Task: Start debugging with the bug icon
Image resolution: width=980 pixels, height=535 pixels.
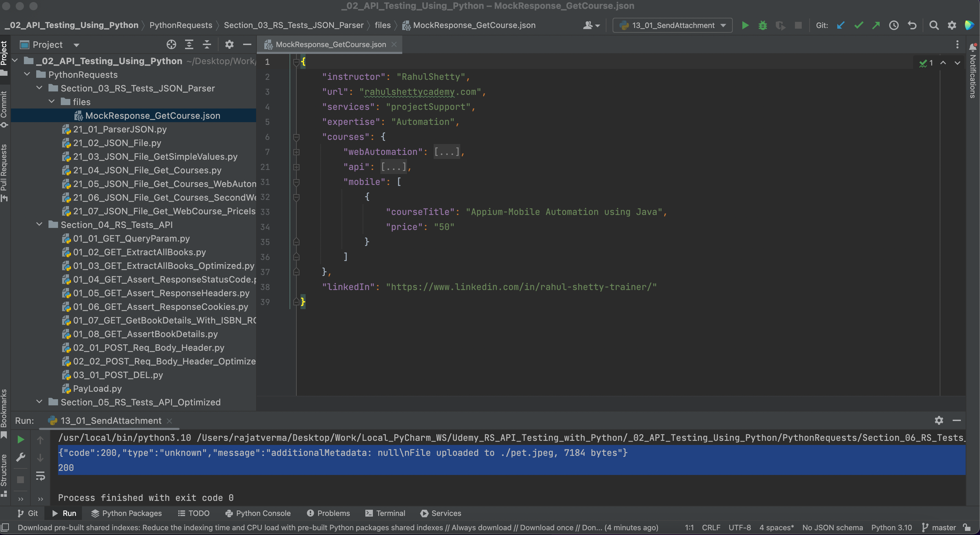Action: pos(762,26)
